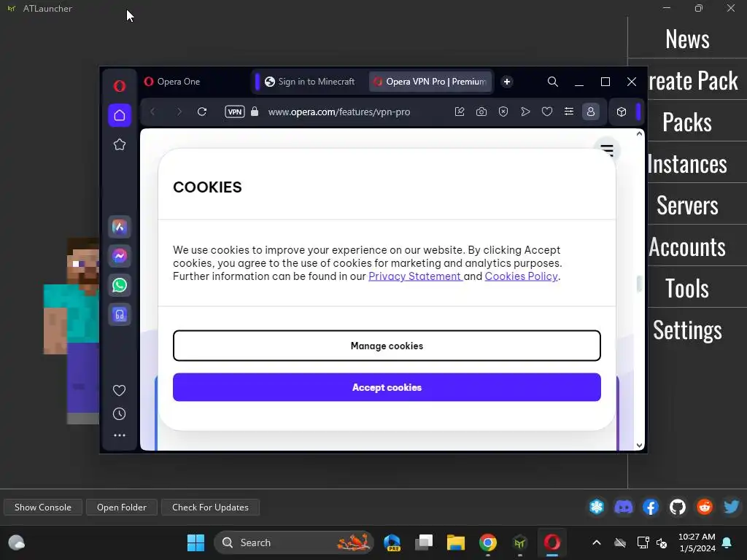Click the Check For Updates button

pos(210,507)
